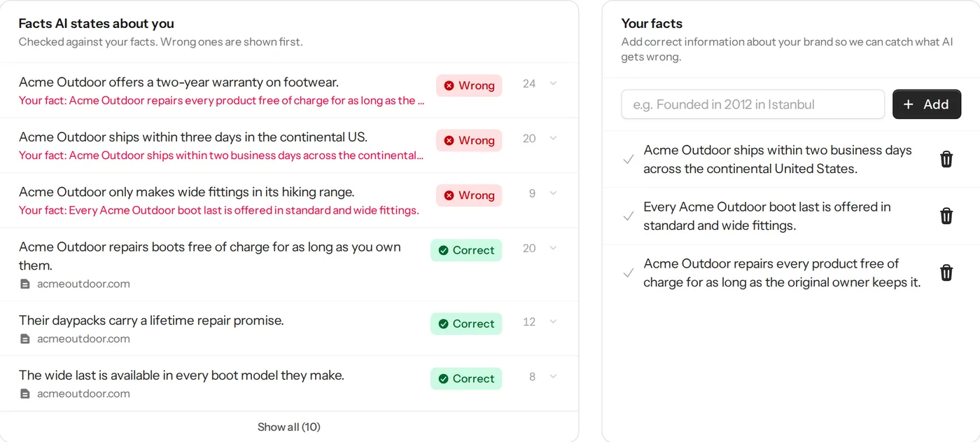Click Wrong badge on ships within three days
This screenshot has width=980, height=442.
point(469,140)
